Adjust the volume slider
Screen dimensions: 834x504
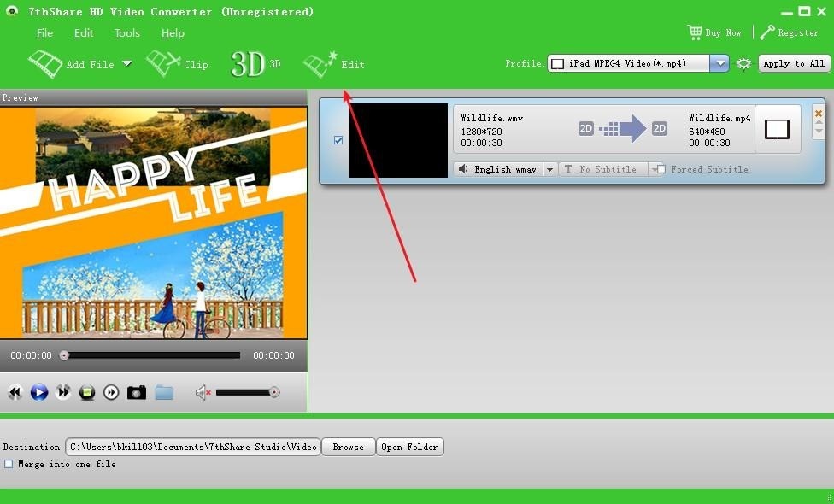click(248, 392)
